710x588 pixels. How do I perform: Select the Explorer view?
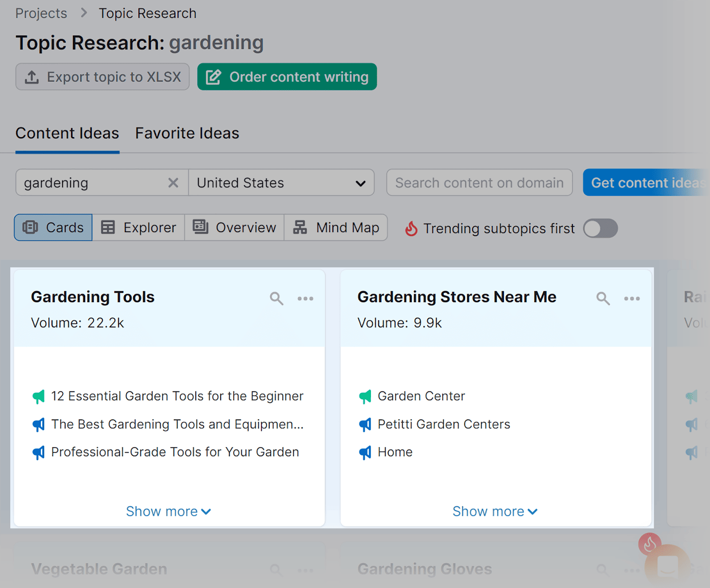pos(138,228)
